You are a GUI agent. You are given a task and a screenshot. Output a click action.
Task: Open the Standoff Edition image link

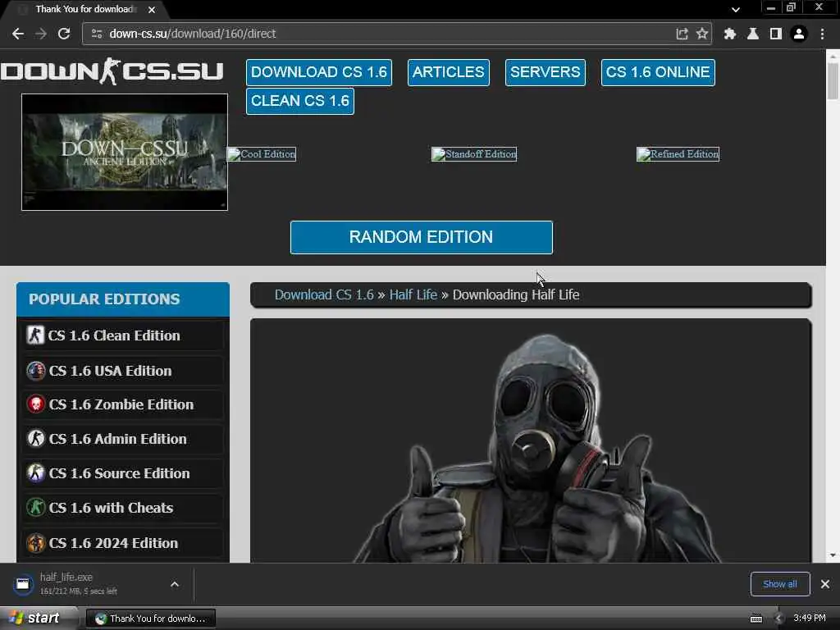click(474, 154)
